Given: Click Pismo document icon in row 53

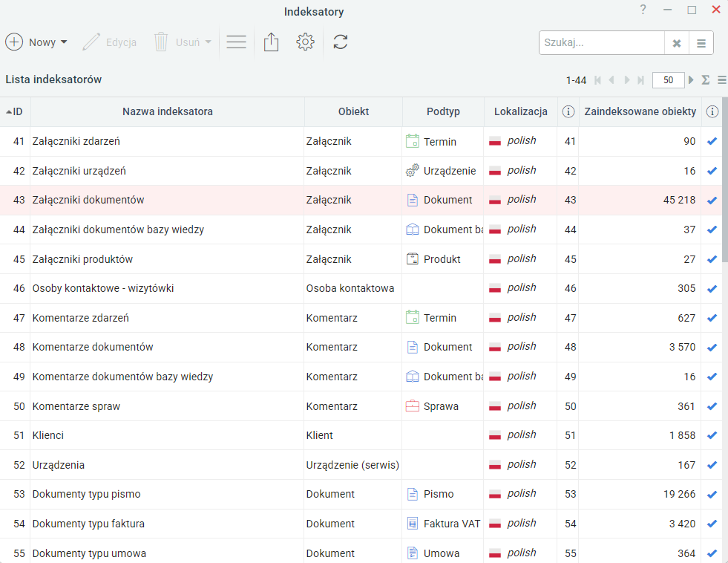Looking at the screenshot, I should coord(413,494).
